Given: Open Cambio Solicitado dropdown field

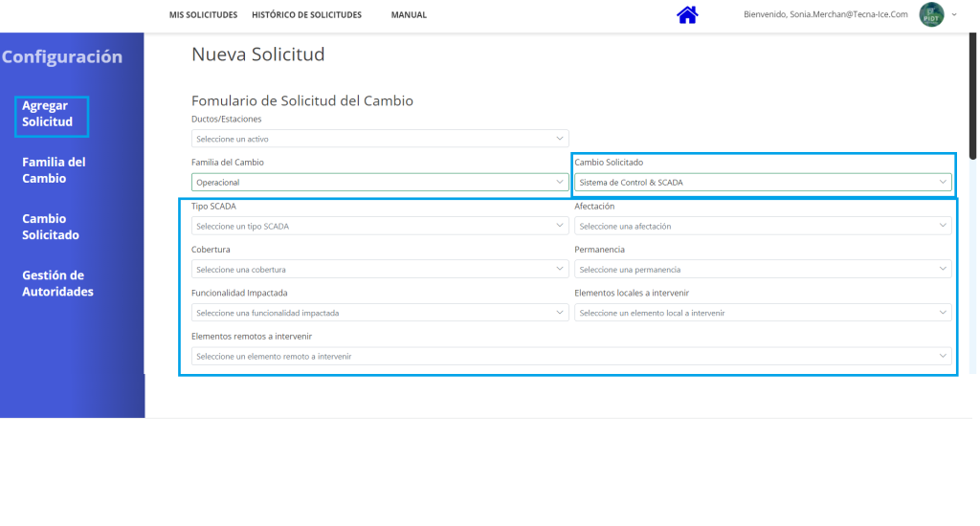Looking at the screenshot, I should tap(763, 182).
